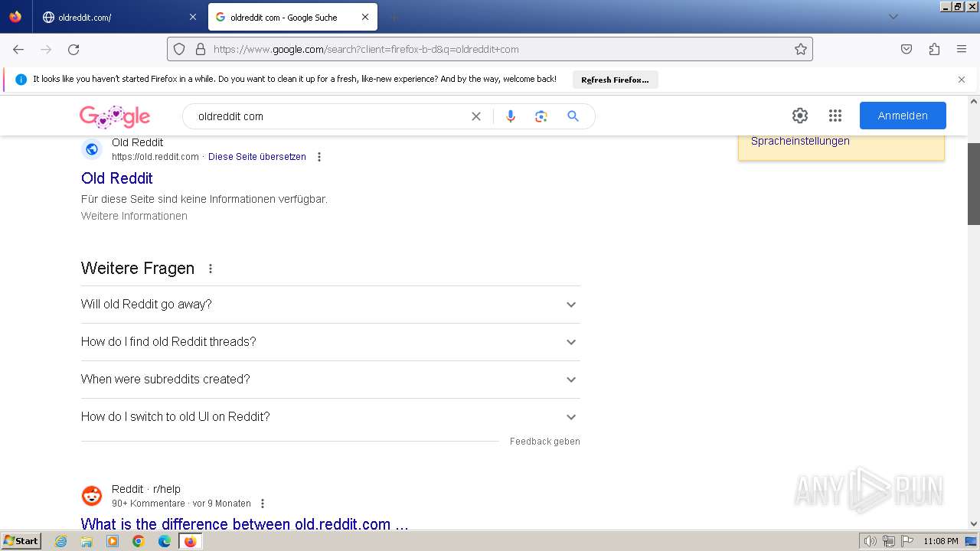Click the Old Reddit globe favicon
This screenshot has height=551, width=980.
click(x=92, y=149)
